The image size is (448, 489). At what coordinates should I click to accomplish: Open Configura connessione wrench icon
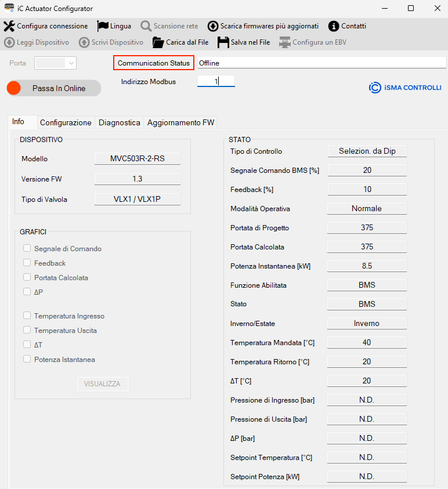point(9,26)
